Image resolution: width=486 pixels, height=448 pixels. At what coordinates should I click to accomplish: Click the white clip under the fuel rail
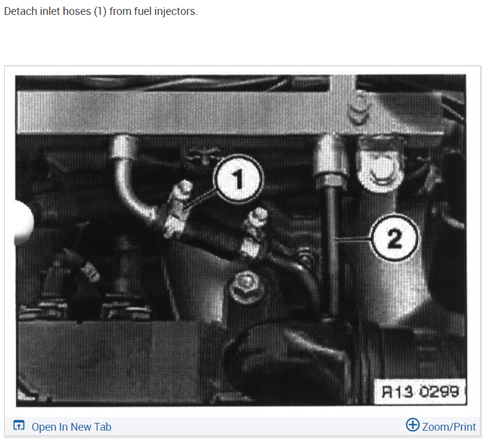point(381,166)
